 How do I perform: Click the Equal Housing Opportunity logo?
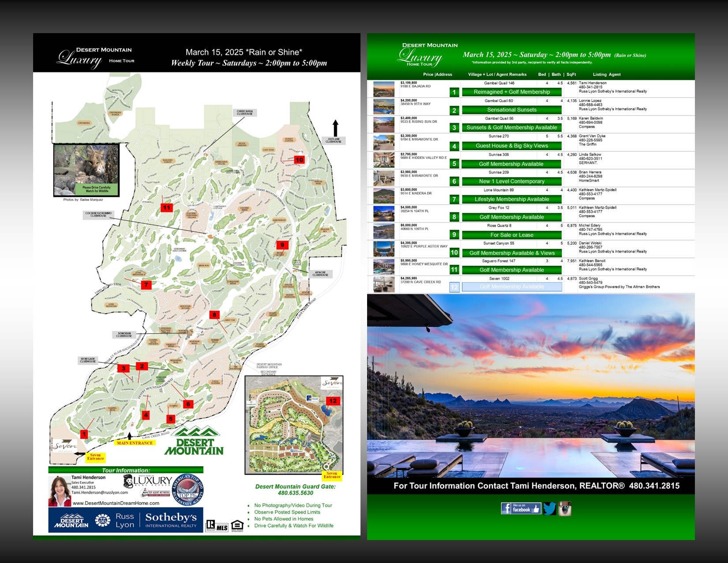(237, 525)
